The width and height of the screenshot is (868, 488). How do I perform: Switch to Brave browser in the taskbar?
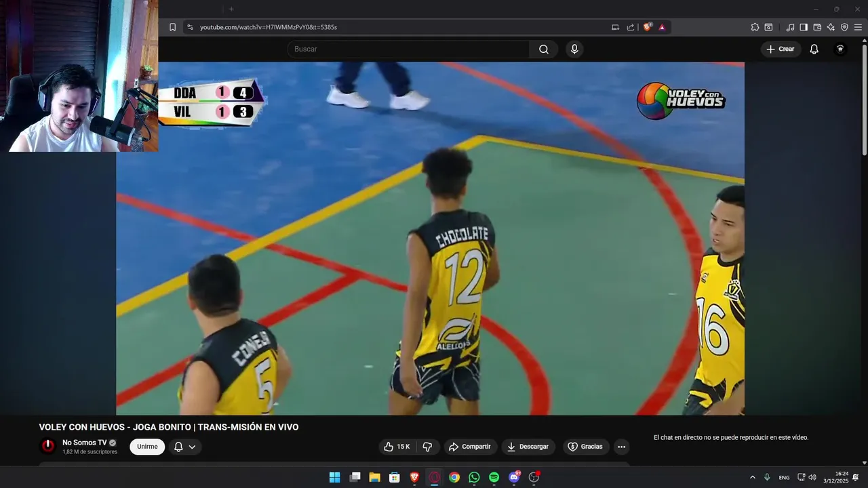(414, 477)
